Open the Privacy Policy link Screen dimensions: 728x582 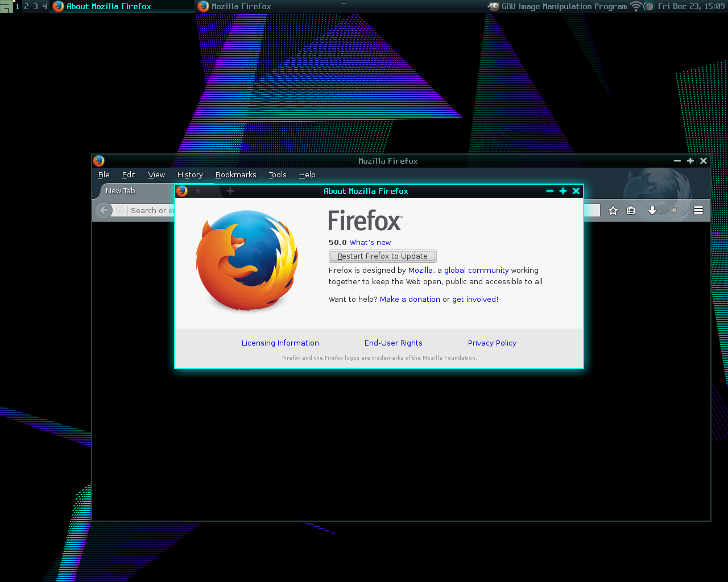tap(493, 343)
